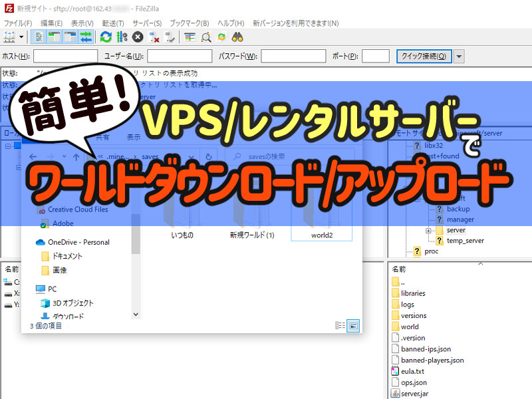Viewport: 532px width, 399px height.
Task: Open ダウンロード in Explorer sidebar
Action: pyautogui.click(x=62, y=317)
